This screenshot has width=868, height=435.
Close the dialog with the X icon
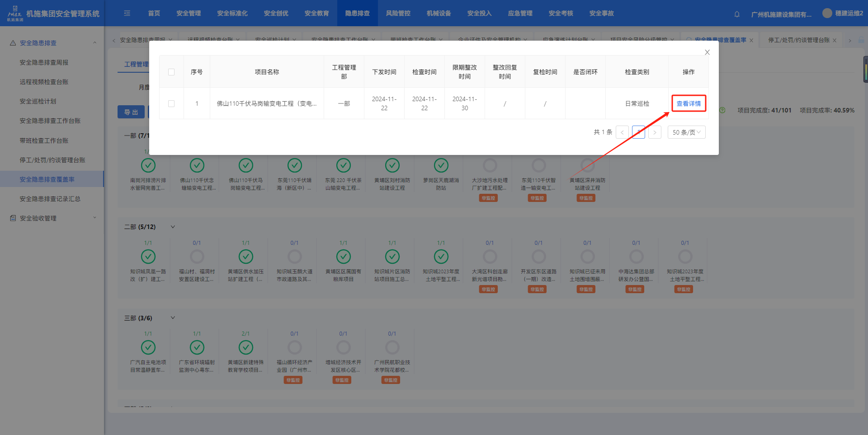(x=707, y=52)
